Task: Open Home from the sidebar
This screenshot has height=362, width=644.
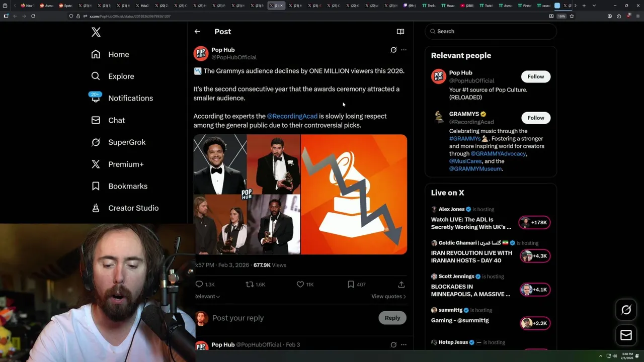Action: coord(110,54)
